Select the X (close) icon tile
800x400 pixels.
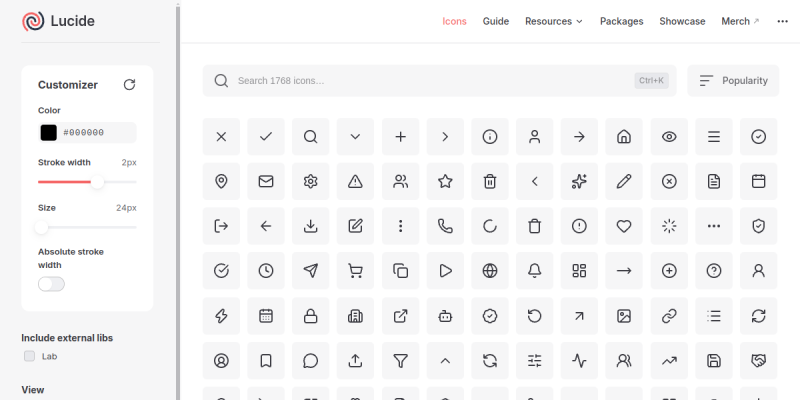[221, 136]
